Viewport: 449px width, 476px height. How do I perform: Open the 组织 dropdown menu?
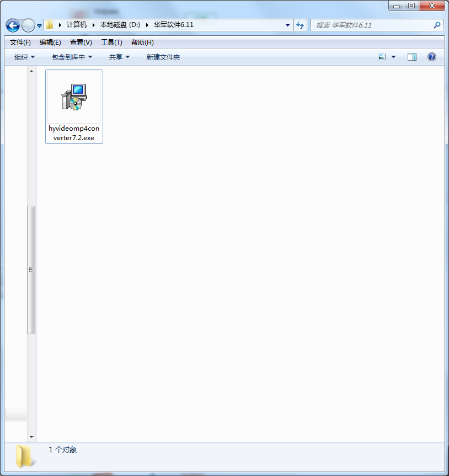[23, 56]
